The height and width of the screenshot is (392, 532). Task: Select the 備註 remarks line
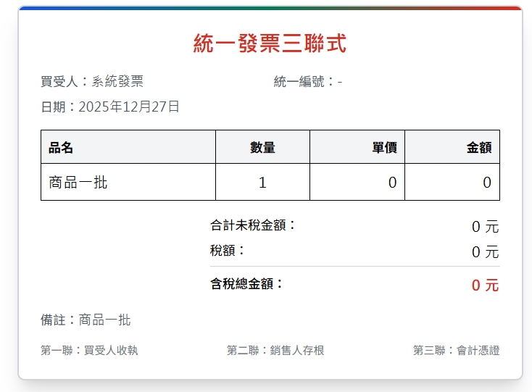click(86, 320)
